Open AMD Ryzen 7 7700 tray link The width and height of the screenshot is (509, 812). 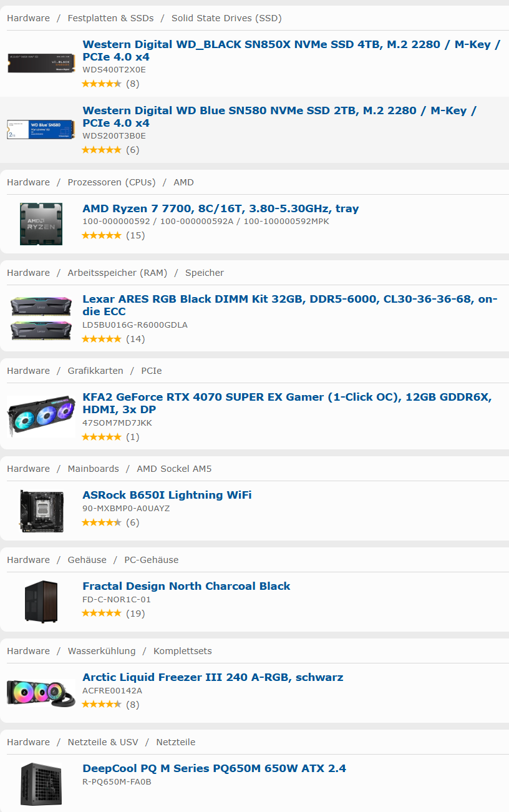[x=221, y=208]
